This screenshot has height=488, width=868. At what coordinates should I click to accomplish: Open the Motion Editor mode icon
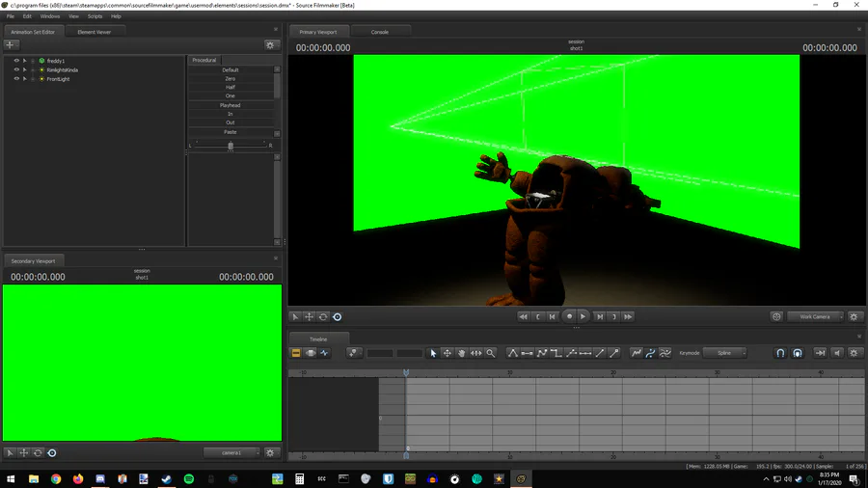(311, 353)
